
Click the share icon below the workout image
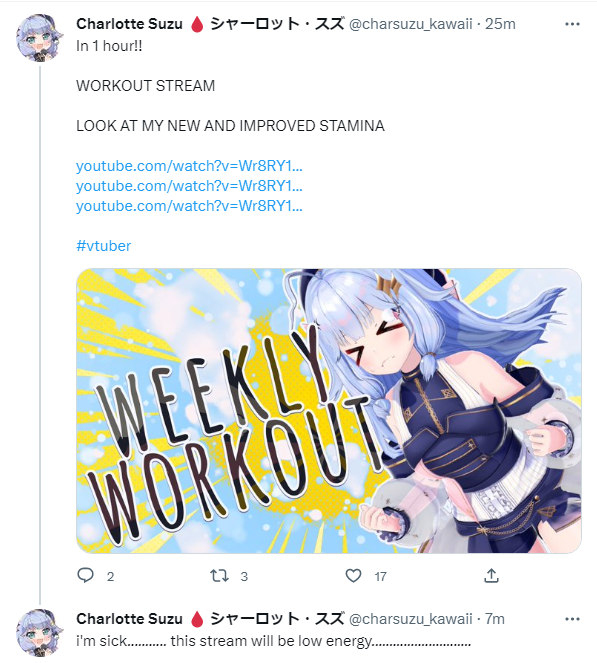point(491,575)
